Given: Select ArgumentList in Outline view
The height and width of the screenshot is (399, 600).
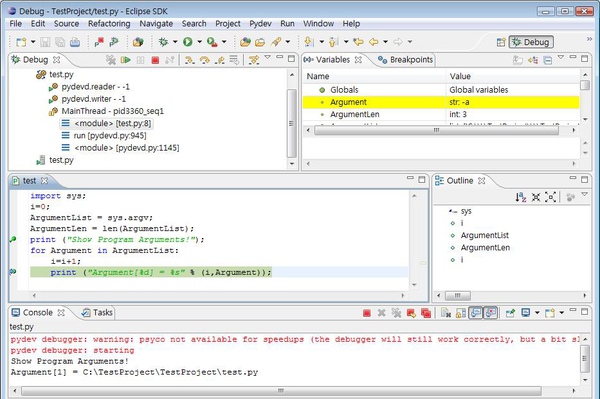Looking at the screenshot, I should click(484, 235).
